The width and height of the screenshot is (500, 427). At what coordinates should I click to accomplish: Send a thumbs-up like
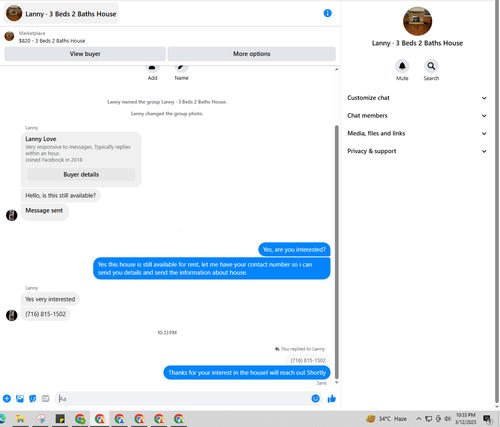click(x=331, y=398)
